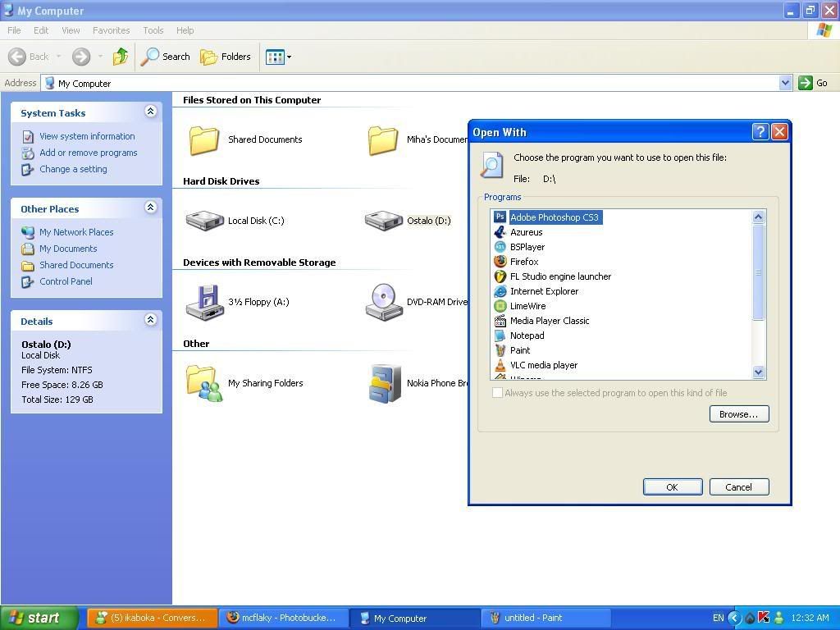Select the Notepad icon in Programs list

(500, 336)
